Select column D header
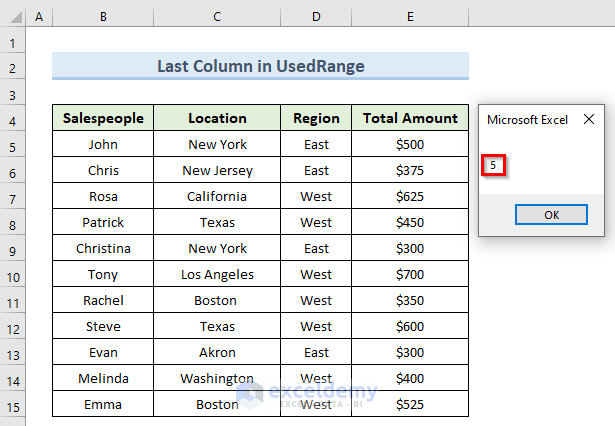The height and width of the screenshot is (426, 615). click(316, 18)
